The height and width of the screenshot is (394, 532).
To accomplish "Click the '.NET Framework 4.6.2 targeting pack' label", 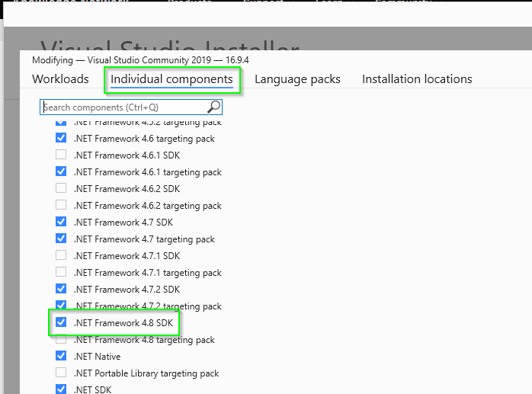I will [x=148, y=206].
